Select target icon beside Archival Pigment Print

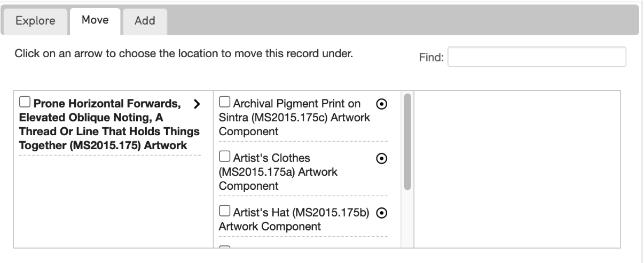coord(382,104)
